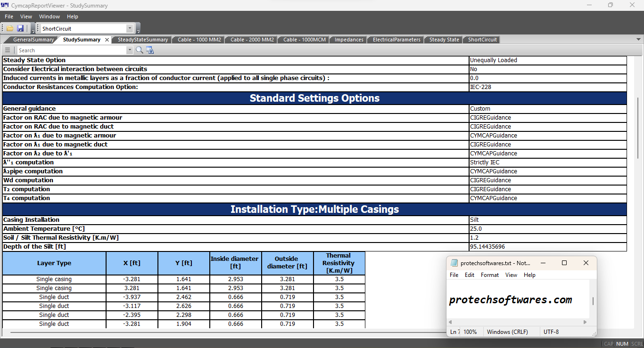This screenshot has width=644, height=348.
Task: Open the ShortCircuit report dropdown
Action: tap(130, 29)
